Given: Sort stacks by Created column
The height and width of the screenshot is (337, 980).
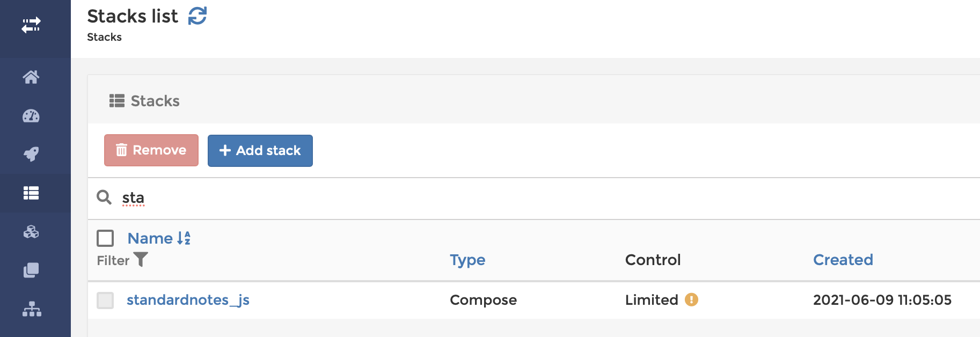Looking at the screenshot, I should pyautogui.click(x=843, y=260).
